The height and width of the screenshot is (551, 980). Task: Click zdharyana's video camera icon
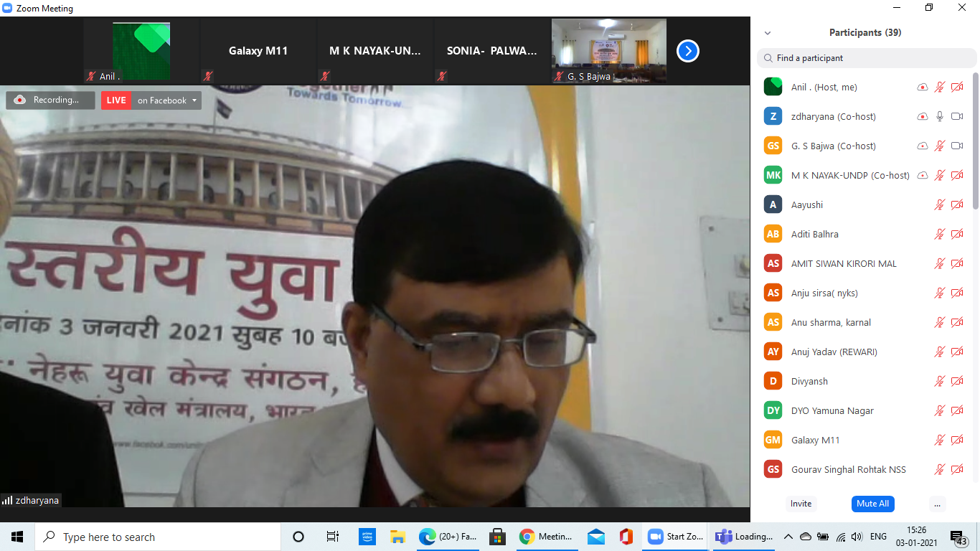(x=957, y=116)
